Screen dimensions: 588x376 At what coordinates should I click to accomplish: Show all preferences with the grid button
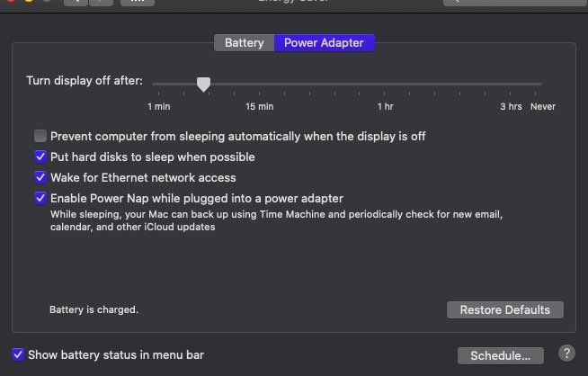tap(138, 2)
